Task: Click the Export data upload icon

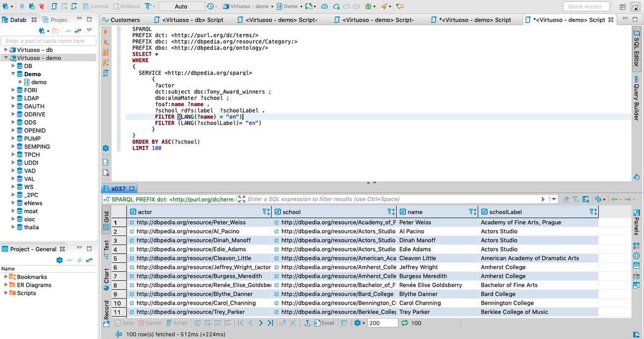Action: tap(308, 323)
